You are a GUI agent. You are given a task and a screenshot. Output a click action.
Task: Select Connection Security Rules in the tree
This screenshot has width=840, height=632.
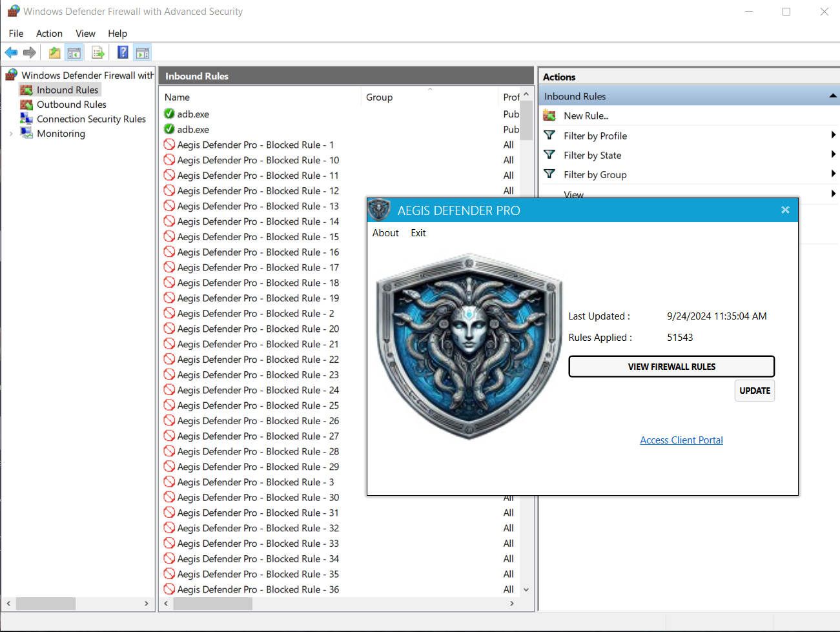91,119
